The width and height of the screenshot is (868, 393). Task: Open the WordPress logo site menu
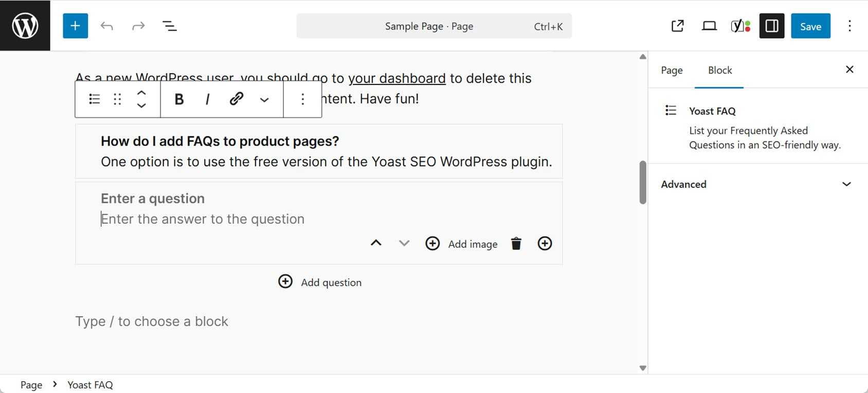point(25,26)
